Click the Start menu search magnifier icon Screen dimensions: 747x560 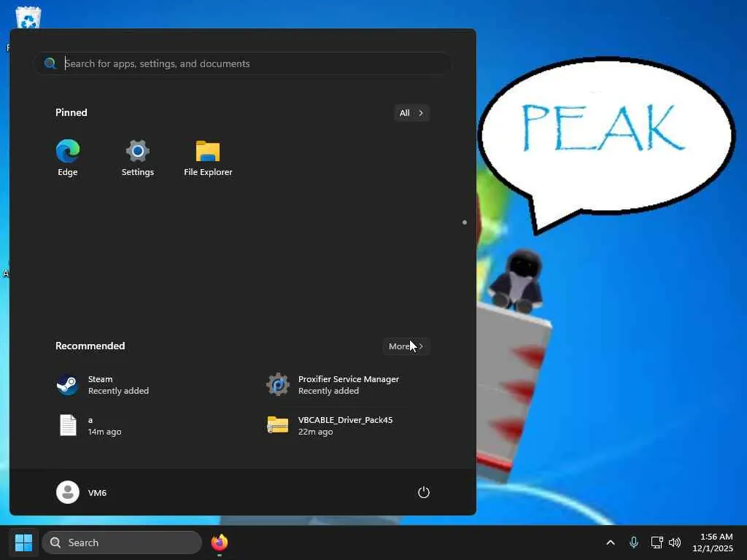pos(50,63)
